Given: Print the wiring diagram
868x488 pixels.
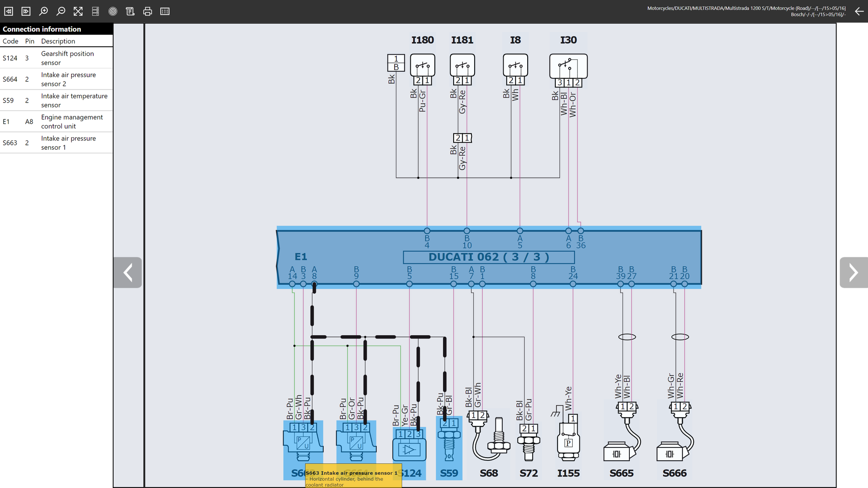Looking at the screenshot, I should [x=148, y=11].
